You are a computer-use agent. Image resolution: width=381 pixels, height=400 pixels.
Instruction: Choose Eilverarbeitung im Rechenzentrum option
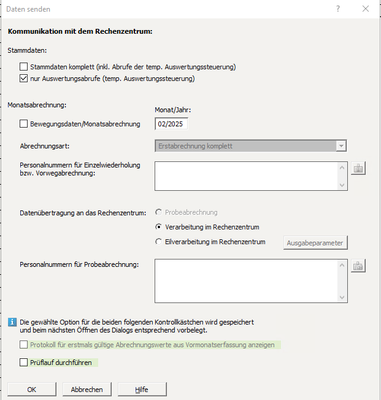point(159,242)
